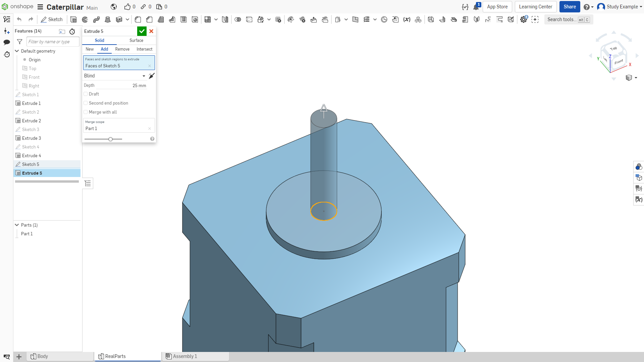Select the Sweep tool

[96, 19]
